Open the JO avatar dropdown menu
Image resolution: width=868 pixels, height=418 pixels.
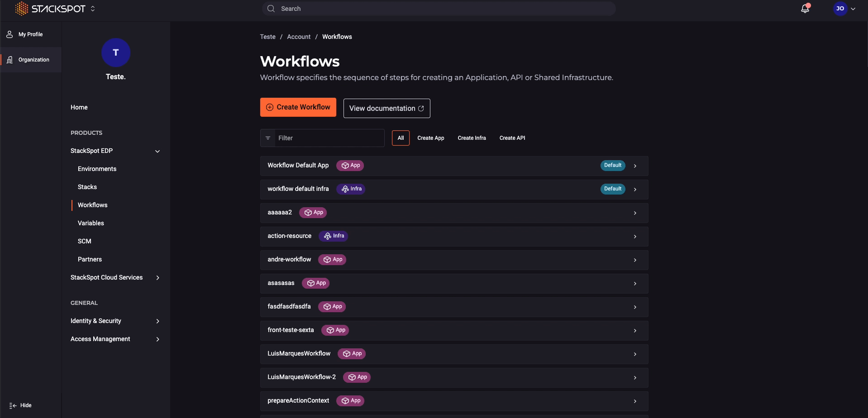(x=843, y=9)
